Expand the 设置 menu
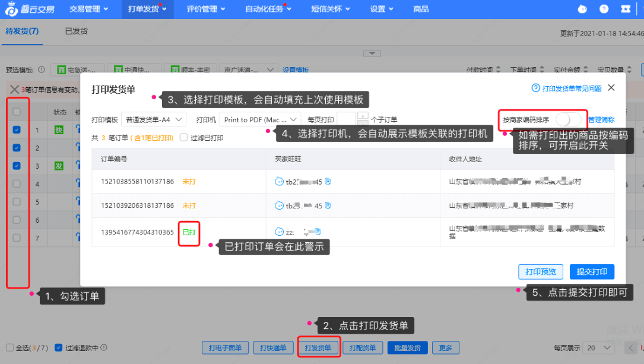 coord(382,9)
